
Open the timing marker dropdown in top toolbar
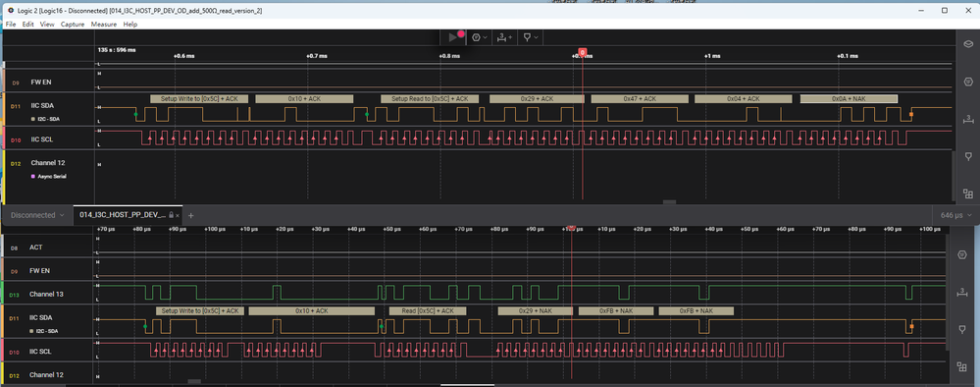[x=530, y=37]
